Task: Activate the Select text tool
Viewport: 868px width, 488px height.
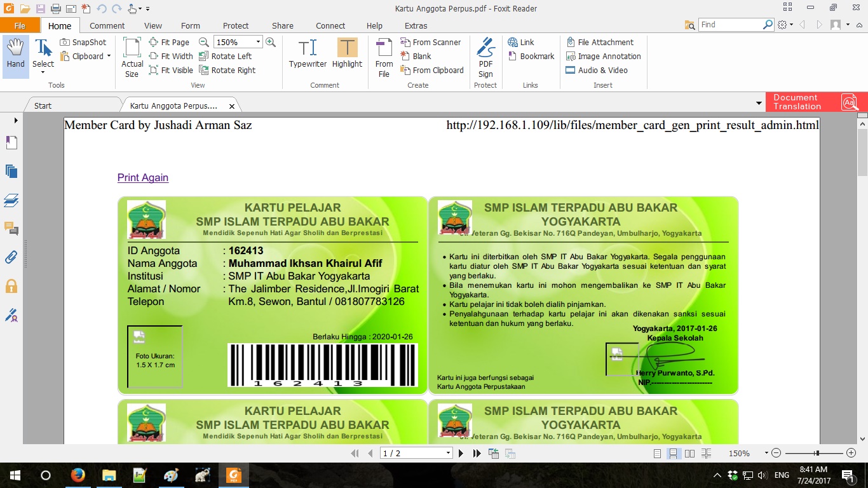Action: (43, 56)
